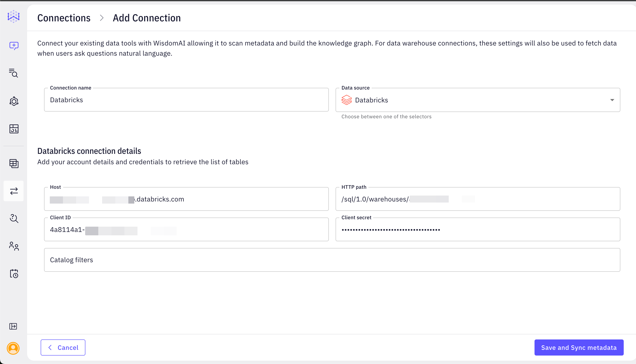Expand the Data source dropdown arrow
Screen dimensions: 636x364
(612, 100)
